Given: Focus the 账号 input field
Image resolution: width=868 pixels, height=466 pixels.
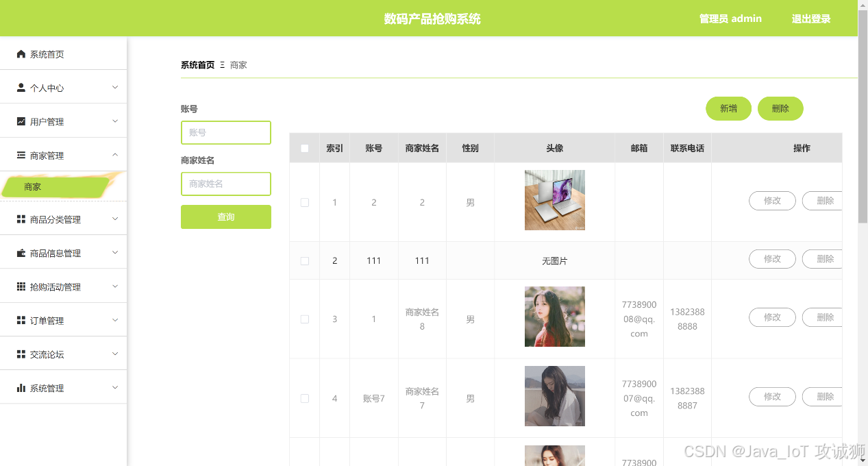Looking at the screenshot, I should pyautogui.click(x=226, y=132).
